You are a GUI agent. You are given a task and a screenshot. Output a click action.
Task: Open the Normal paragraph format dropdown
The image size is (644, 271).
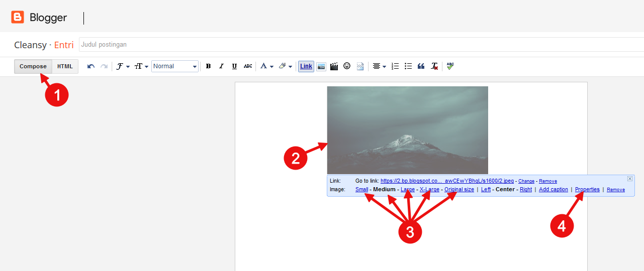click(x=175, y=66)
